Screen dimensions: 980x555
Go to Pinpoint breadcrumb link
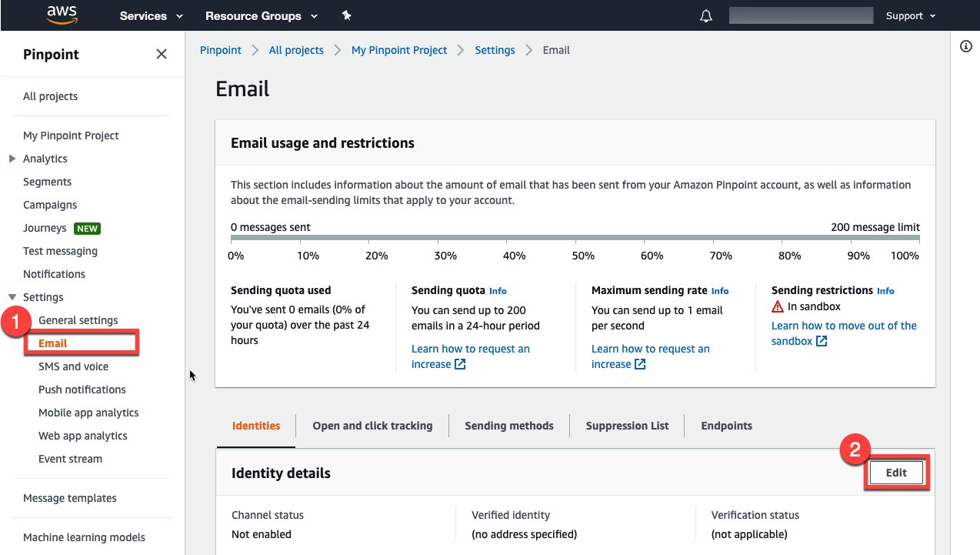tap(221, 50)
